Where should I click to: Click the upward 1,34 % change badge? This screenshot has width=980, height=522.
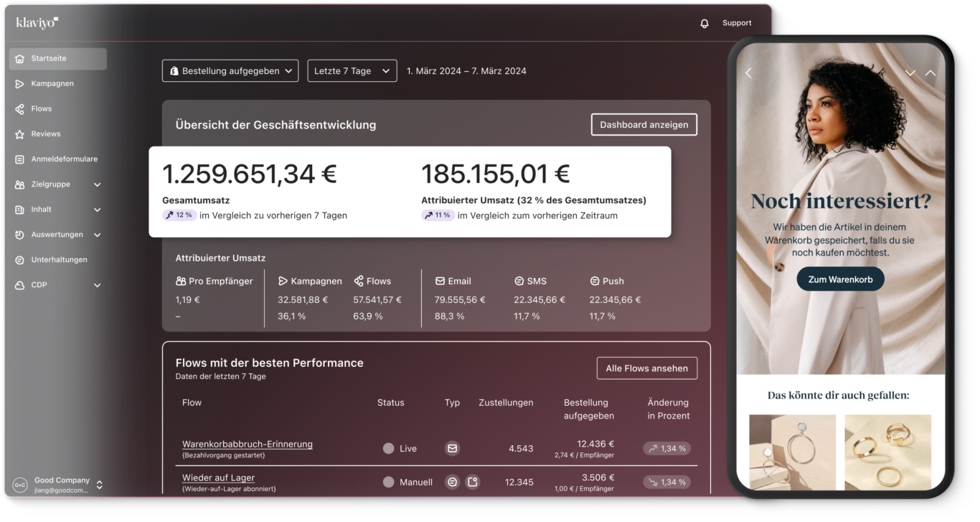point(667,449)
